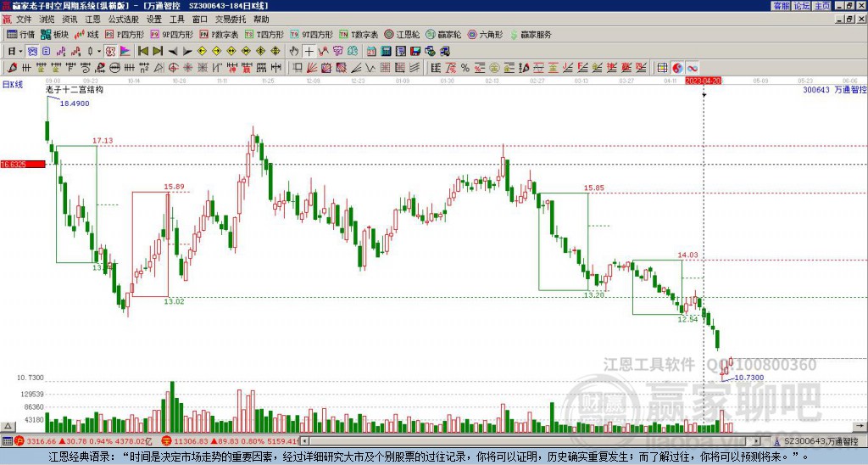Screen dimensions: 868x465
Task: Select the percent % retracement tool
Action: pyautogui.click(x=465, y=68)
